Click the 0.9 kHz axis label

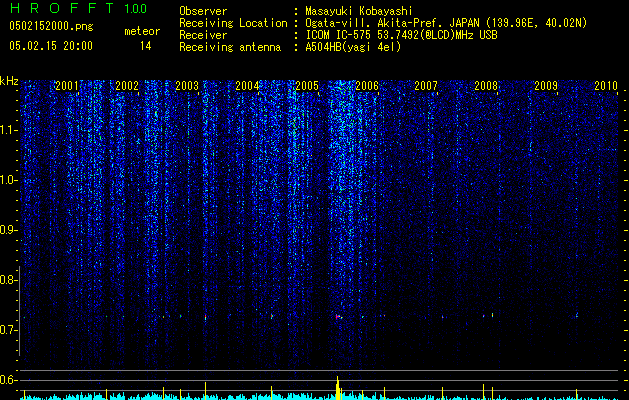8,230
